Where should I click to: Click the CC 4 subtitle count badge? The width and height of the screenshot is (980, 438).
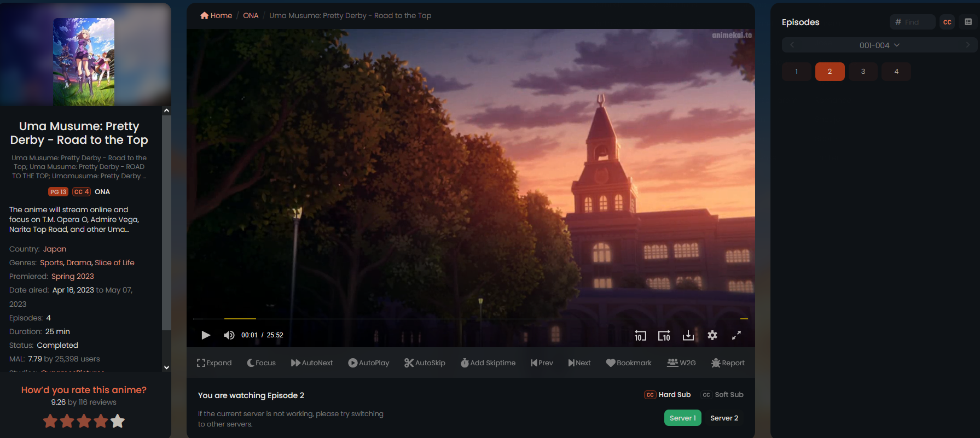[82, 192]
